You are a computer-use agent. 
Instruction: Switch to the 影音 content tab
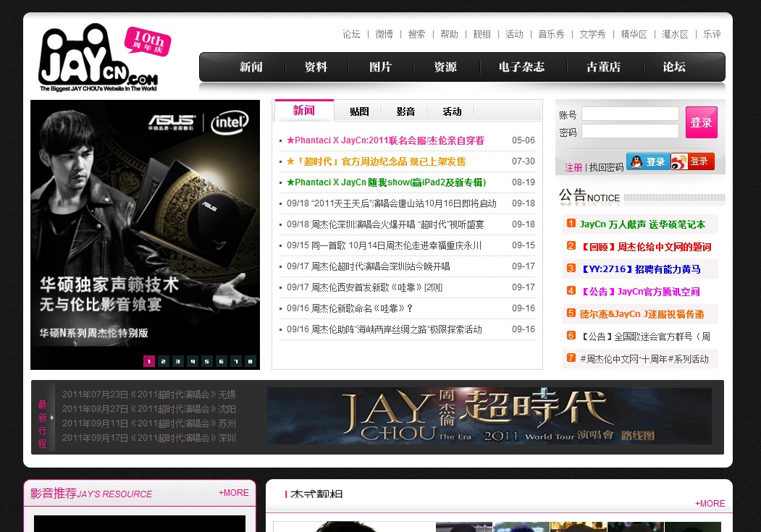[405, 111]
